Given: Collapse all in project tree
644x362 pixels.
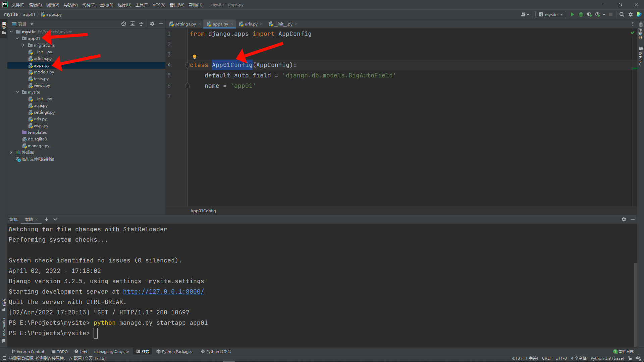Looking at the screenshot, I should point(141,24).
